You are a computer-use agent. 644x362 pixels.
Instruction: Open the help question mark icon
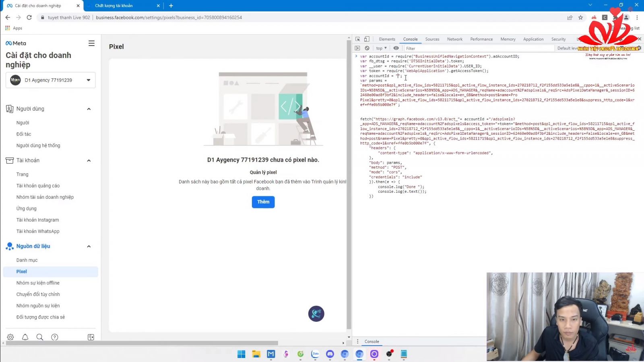55,337
